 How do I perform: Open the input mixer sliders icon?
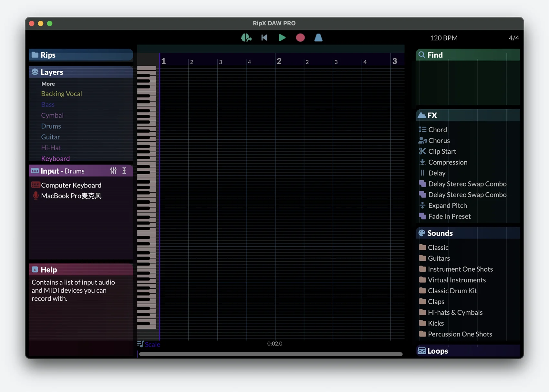pos(113,171)
